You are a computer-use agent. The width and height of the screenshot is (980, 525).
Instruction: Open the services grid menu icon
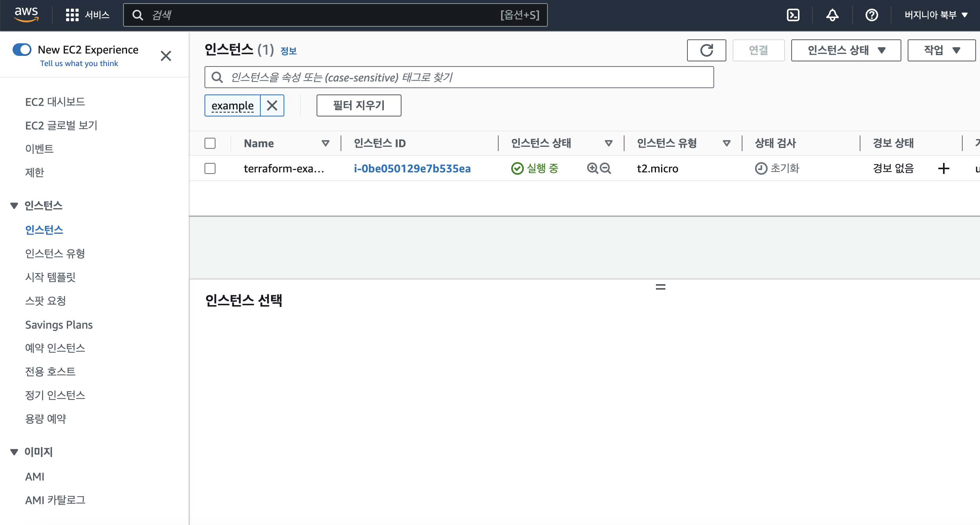click(72, 15)
